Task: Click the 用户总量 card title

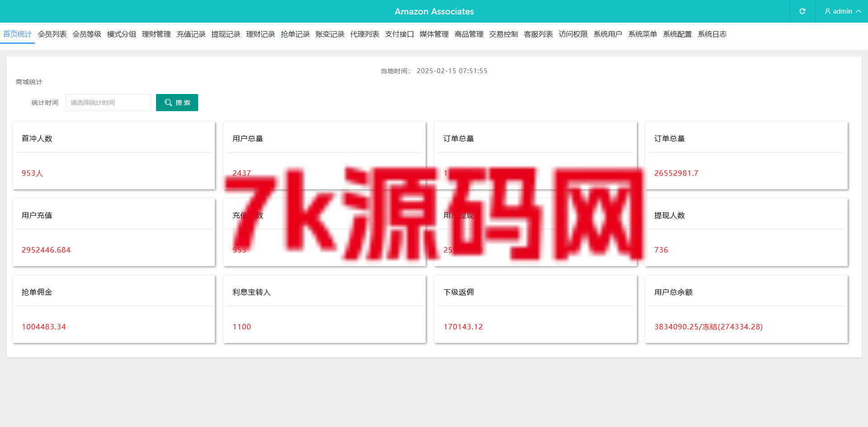Action: [x=248, y=139]
